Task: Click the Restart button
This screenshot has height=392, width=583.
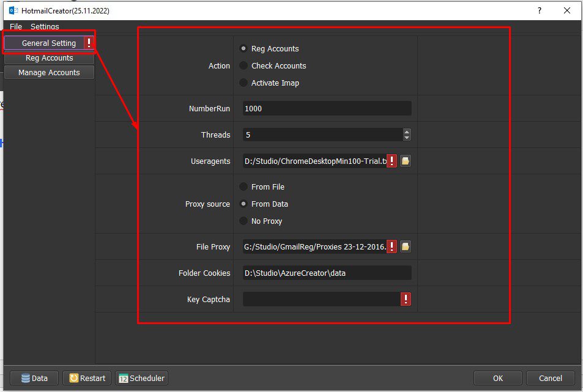Action: 87,378
